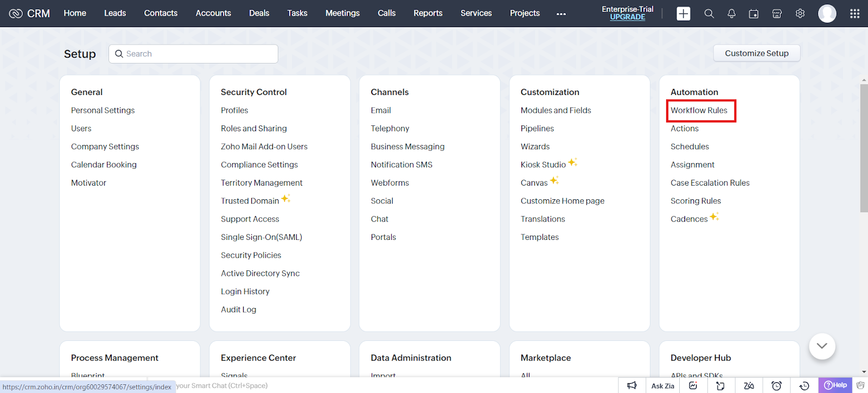Open Single Sign-On(SAML) link
The image size is (868, 393).
coord(261,237)
